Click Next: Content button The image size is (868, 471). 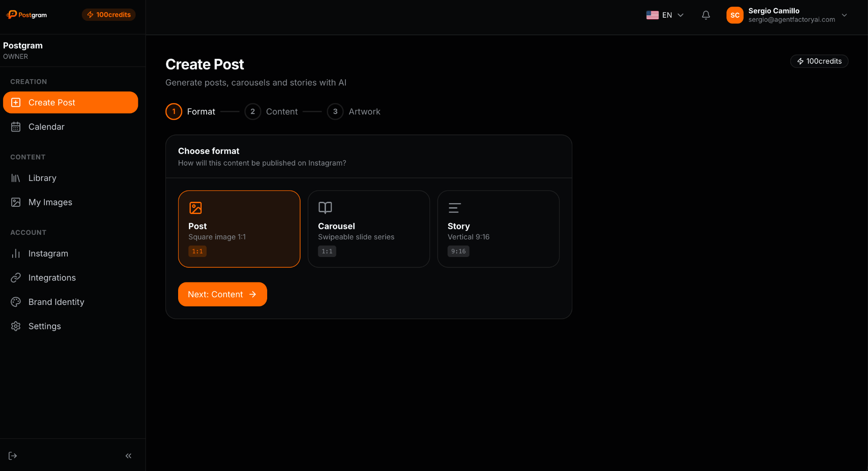222,295
